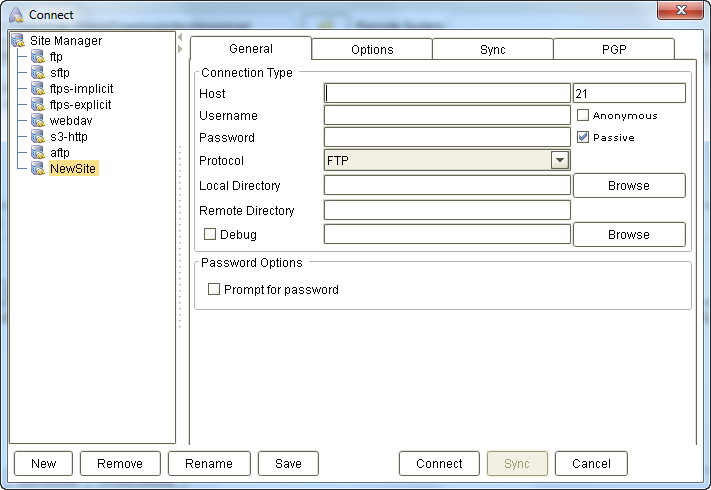Screen dimensions: 711x490
Task: Click the ftp site icon
Action: click(38, 57)
